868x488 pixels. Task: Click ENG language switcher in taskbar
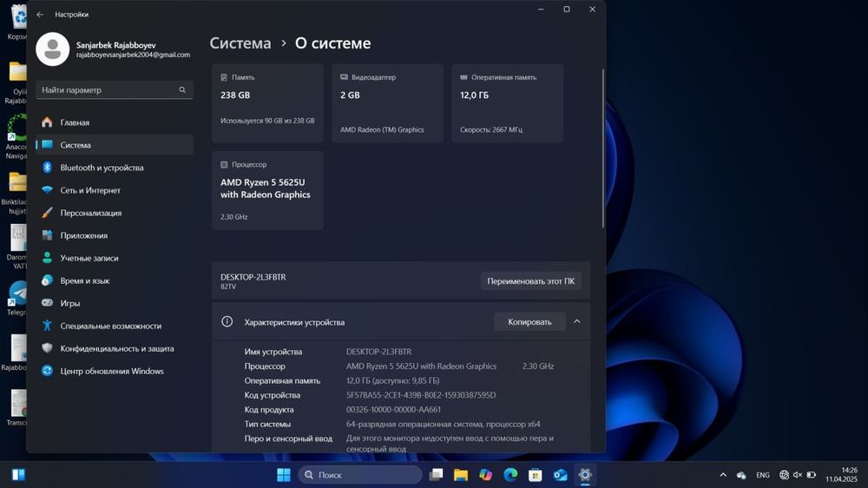(x=763, y=475)
